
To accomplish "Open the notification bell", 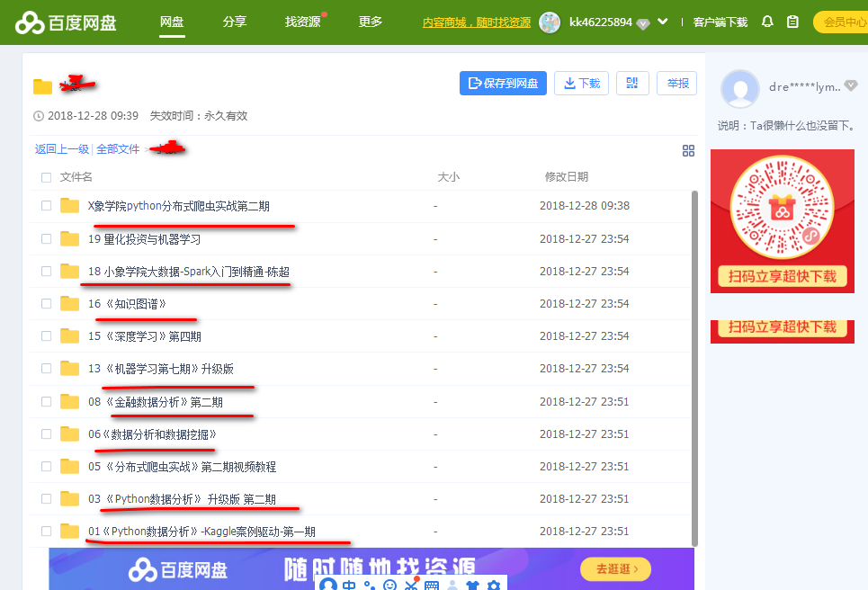I will point(767,22).
